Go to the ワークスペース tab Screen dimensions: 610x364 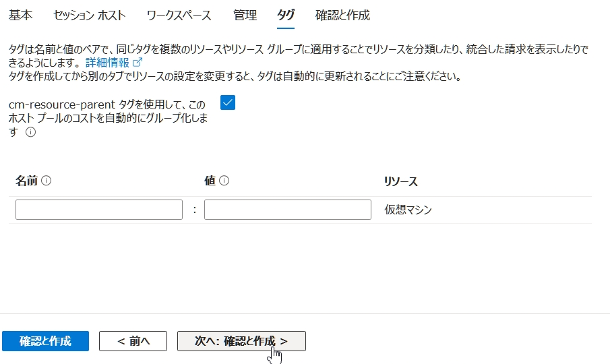[x=179, y=15]
